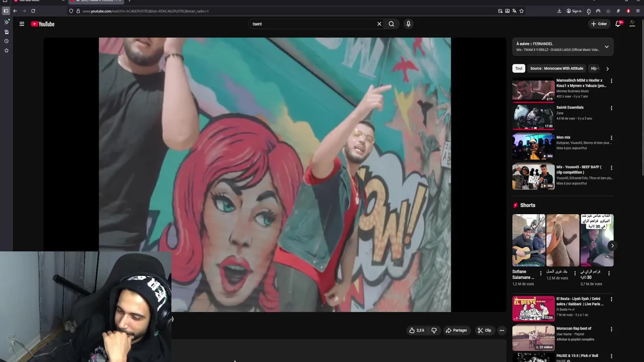Go back with the browser back arrow
The image size is (644, 362).
pos(15,11)
